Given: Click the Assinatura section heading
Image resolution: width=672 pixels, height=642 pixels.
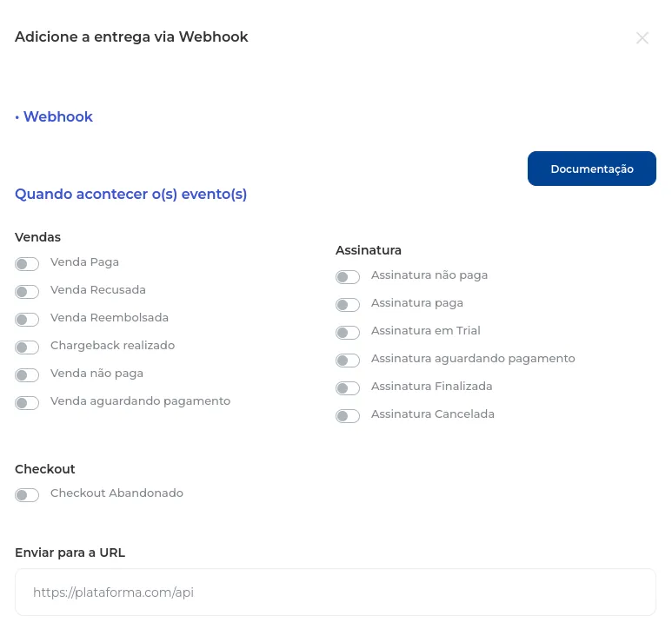Looking at the screenshot, I should point(369,250).
